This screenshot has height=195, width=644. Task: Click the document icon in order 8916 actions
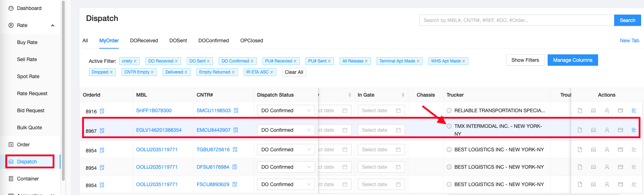(x=580, y=110)
